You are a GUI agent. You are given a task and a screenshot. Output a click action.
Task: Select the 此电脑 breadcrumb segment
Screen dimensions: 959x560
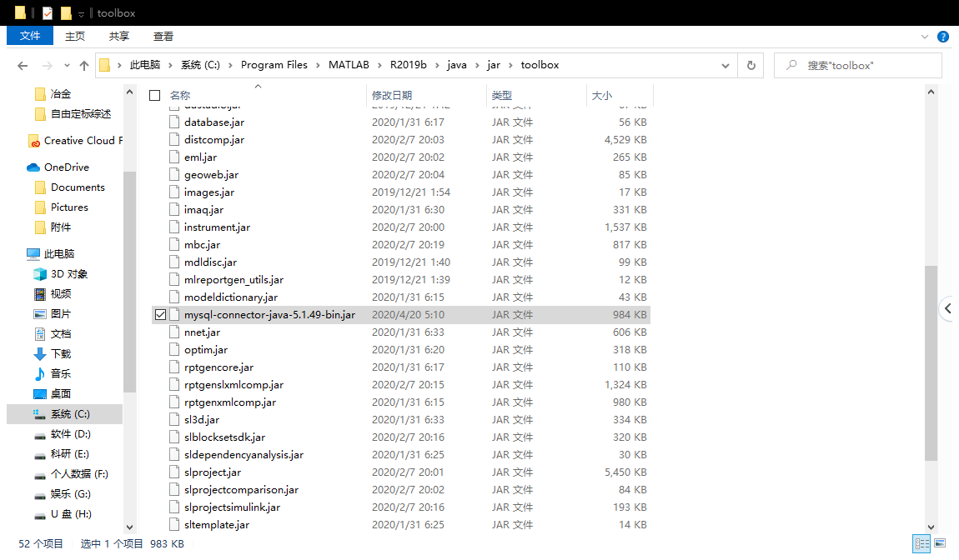pos(145,65)
